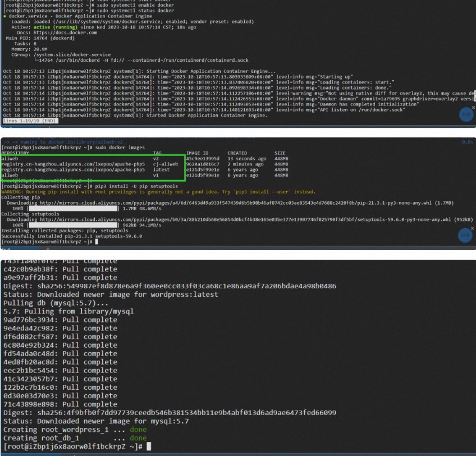Image resolution: width=476 pixels, height=456 pixels.
Task: Select the 'v1' tag of aliweb
Action: (155, 175)
